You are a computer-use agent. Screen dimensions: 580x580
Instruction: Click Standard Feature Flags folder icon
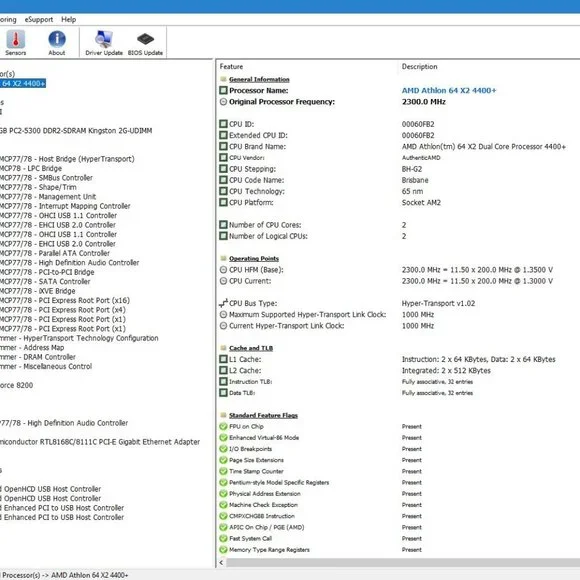pyautogui.click(x=223, y=415)
